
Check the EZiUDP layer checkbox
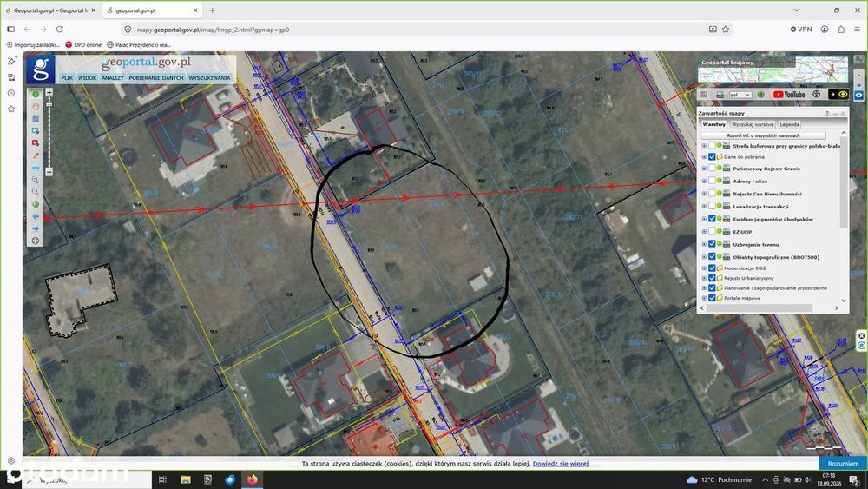point(712,232)
